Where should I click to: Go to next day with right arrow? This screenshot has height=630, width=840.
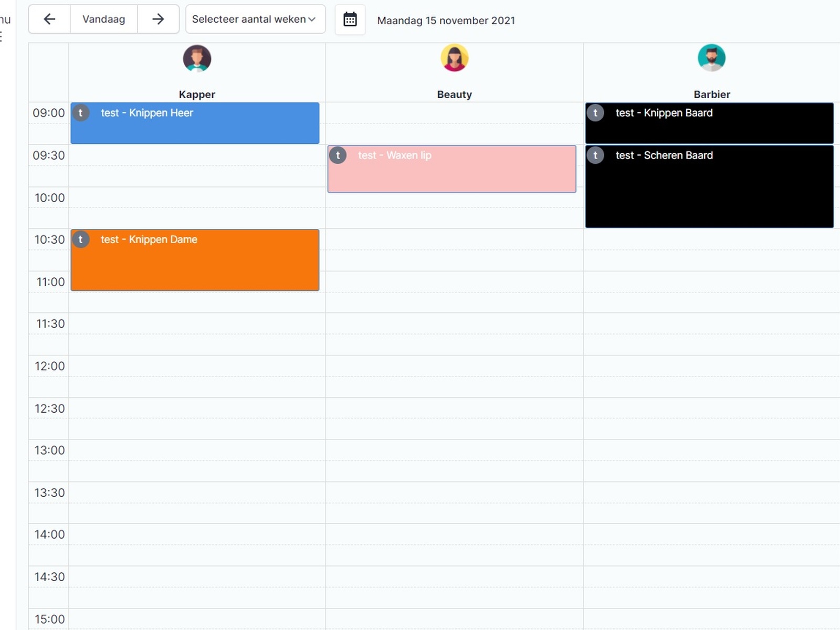tap(158, 19)
